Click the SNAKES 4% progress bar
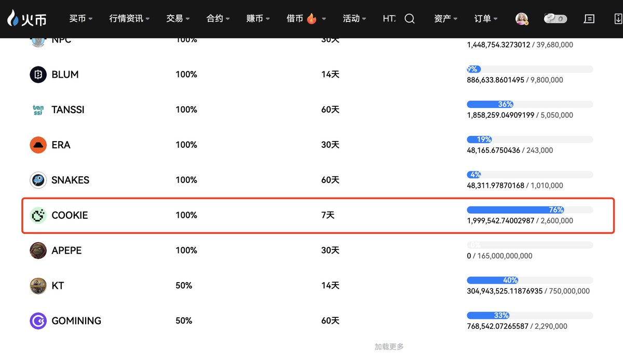This screenshot has width=623, height=364. pyautogui.click(x=530, y=175)
